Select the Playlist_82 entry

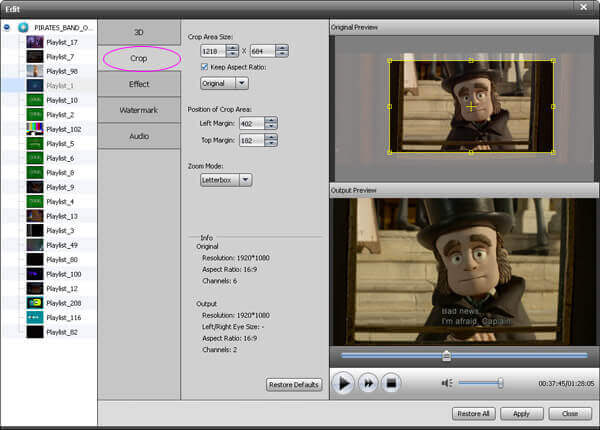click(x=62, y=332)
